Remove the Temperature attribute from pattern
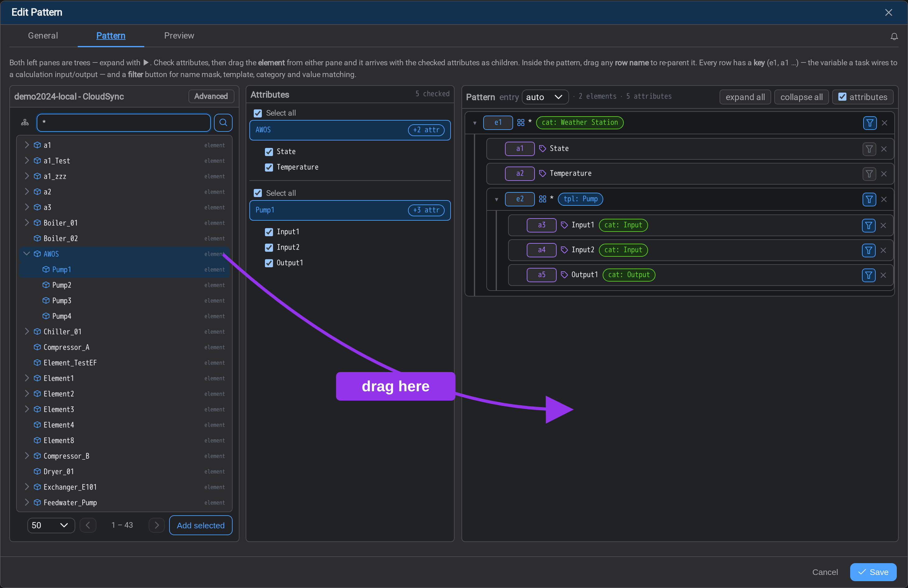 click(883, 174)
